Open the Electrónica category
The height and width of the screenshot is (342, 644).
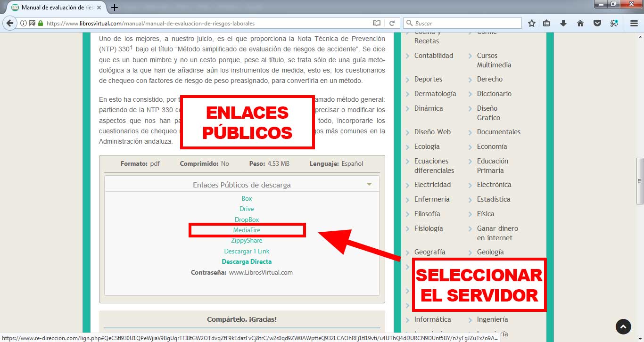494,184
